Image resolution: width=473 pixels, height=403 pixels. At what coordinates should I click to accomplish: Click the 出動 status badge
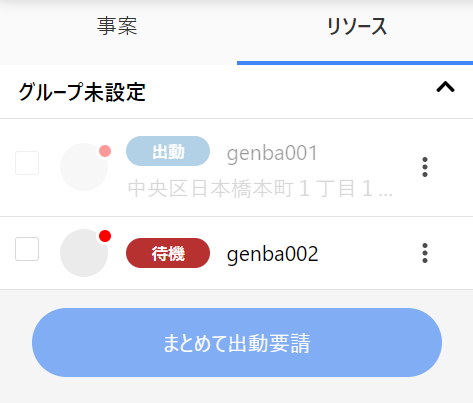click(x=168, y=151)
